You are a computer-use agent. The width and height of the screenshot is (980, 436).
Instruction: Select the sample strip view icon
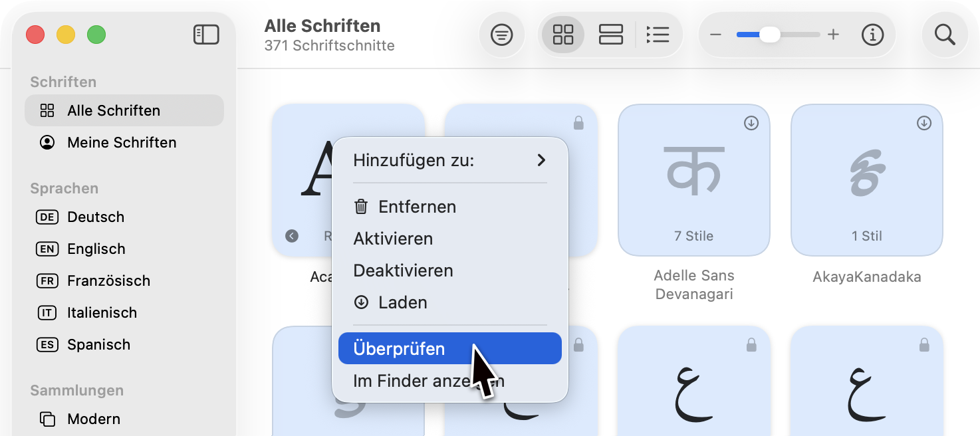610,35
